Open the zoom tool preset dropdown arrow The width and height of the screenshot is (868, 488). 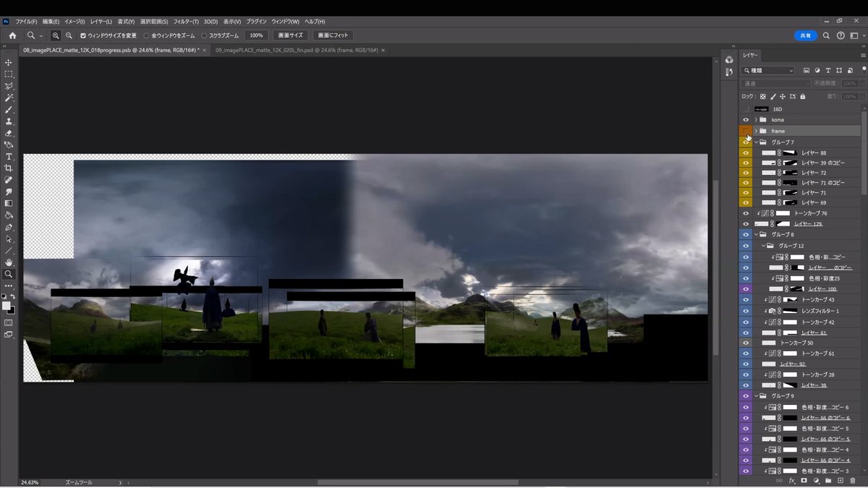click(41, 35)
